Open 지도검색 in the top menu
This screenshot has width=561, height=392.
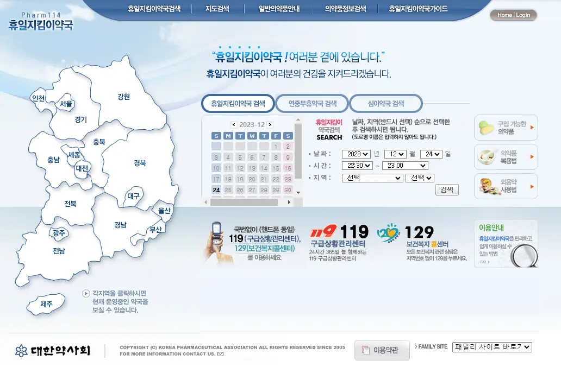pos(217,9)
